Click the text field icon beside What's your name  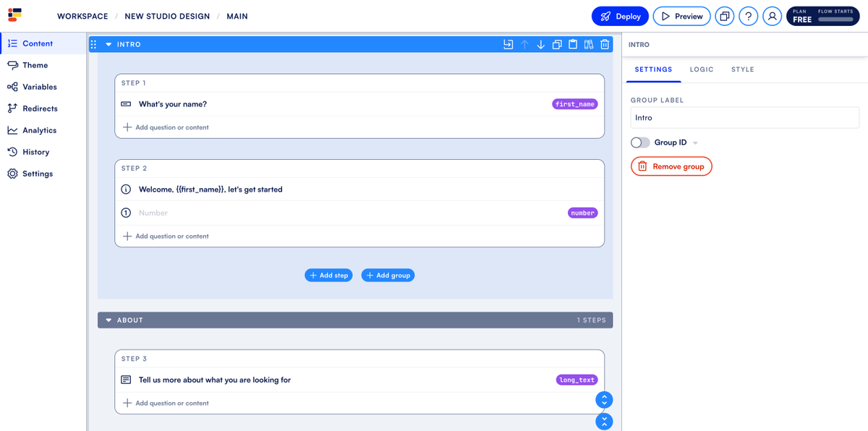126,104
